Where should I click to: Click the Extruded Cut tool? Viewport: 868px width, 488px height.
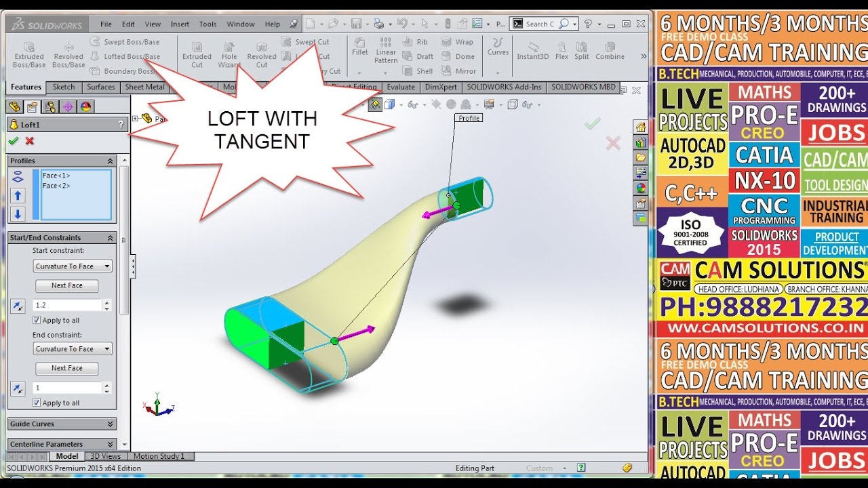197,54
